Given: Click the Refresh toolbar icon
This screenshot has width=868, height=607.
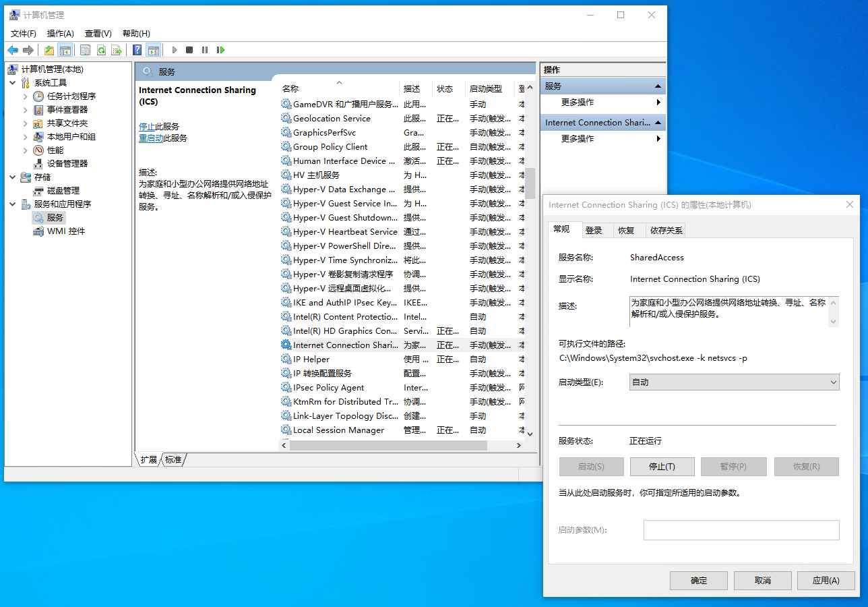Looking at the screenshot, I should tap(101, 50).
